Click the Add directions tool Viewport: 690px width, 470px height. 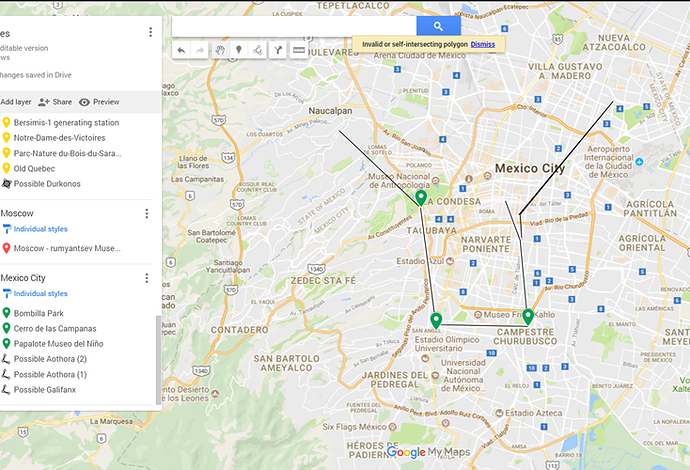point(278,49)
